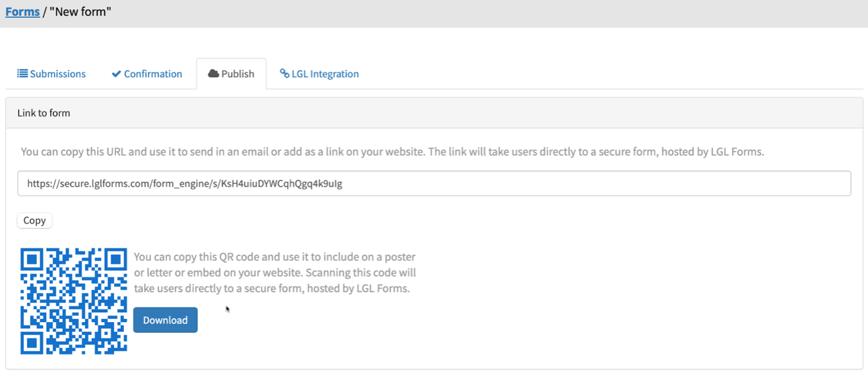Click the "New form" breadcrumb title

click(x=80, y=12)
